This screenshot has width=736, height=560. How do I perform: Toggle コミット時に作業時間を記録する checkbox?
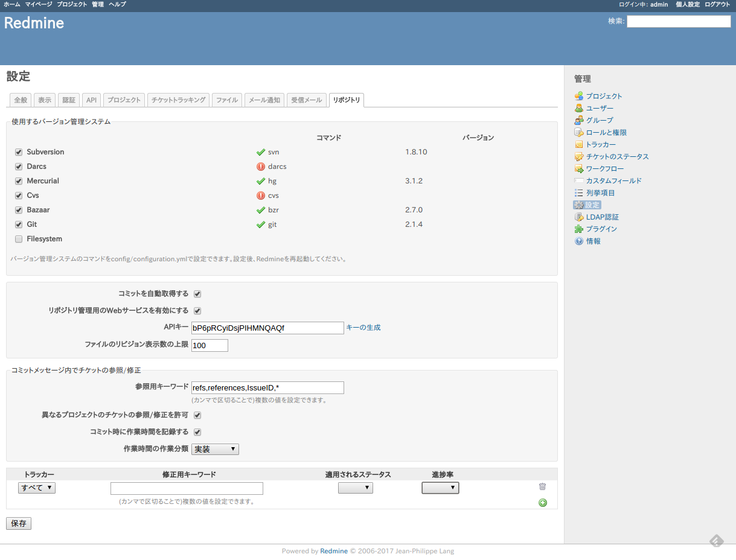tap(197, 432)
